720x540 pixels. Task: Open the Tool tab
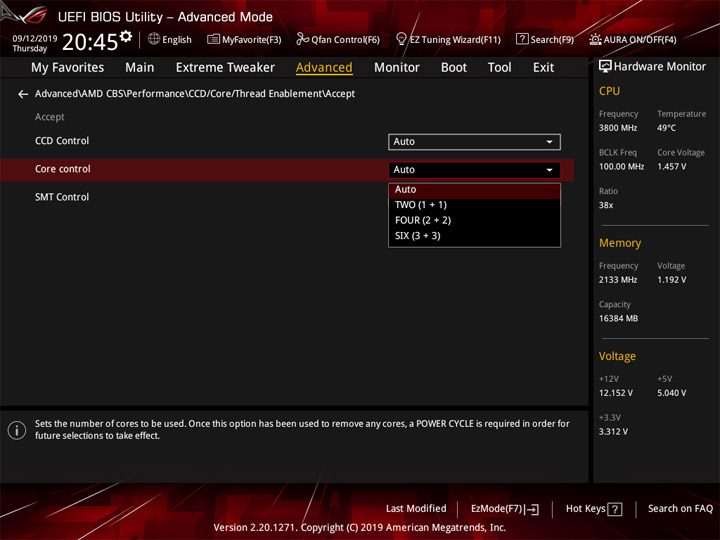coord(500,68)
